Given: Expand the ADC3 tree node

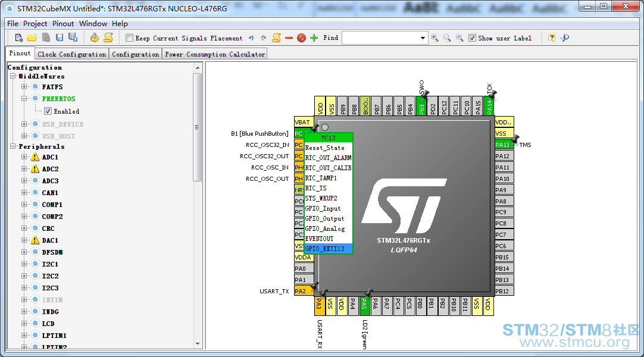Looking at the screenshot, I should click(x=24, y=180).
